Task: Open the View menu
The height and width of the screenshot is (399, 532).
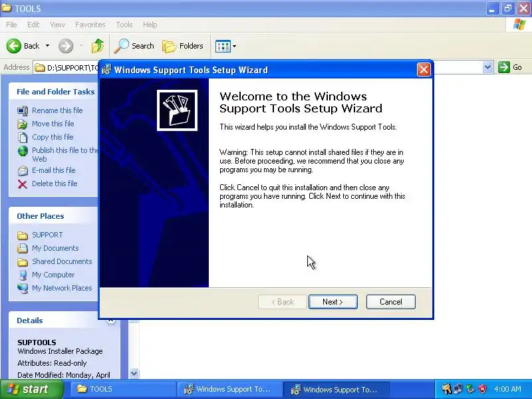Action: tap(57, 25)
